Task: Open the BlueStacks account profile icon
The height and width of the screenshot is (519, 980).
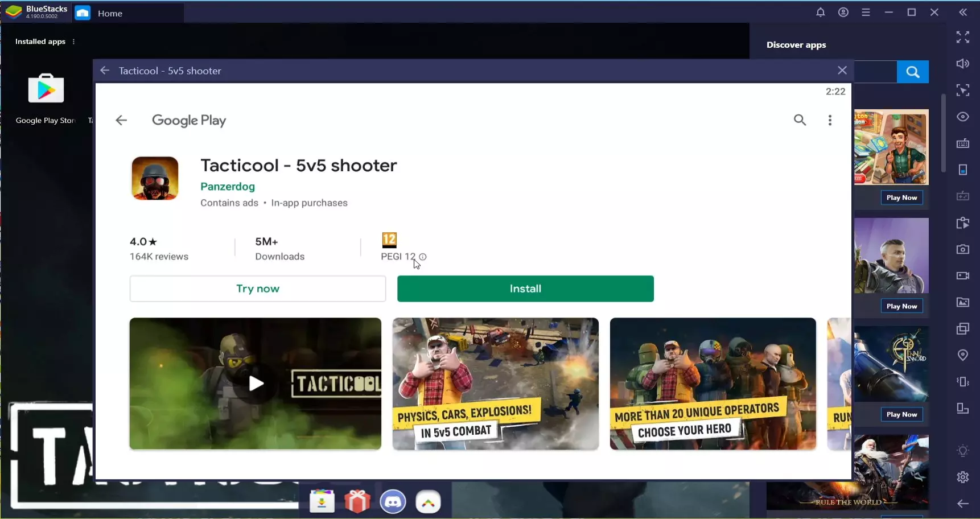Action: tap(843, 13)
